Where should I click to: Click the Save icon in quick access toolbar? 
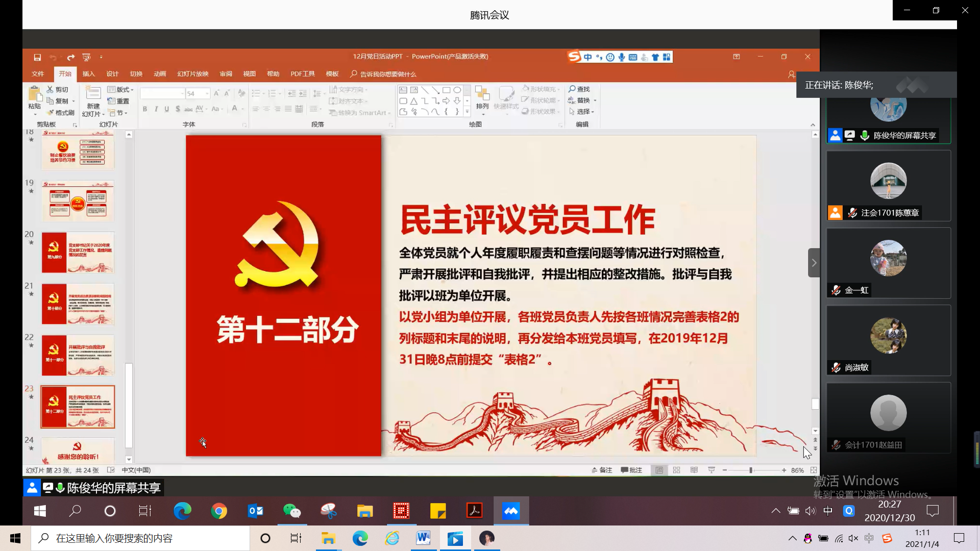(x=37, y=57)
